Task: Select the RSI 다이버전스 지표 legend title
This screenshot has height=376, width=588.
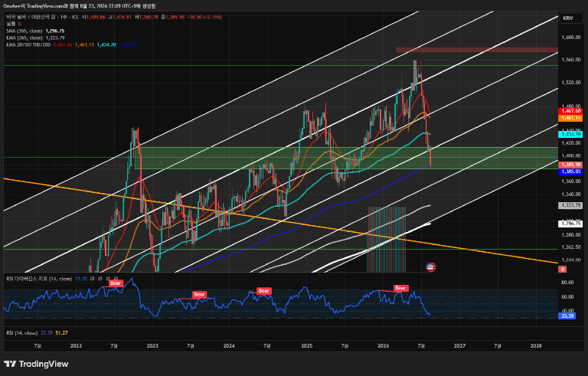Action: pos(39,279)
